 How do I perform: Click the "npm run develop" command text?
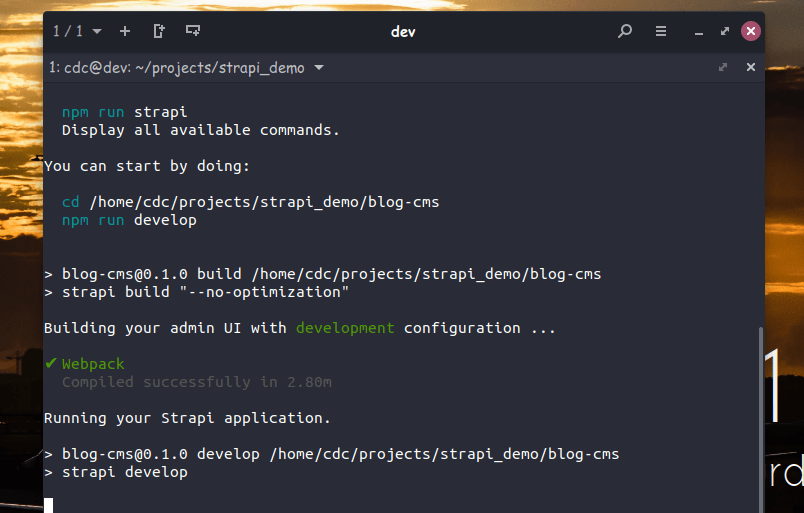pos(129,220)
